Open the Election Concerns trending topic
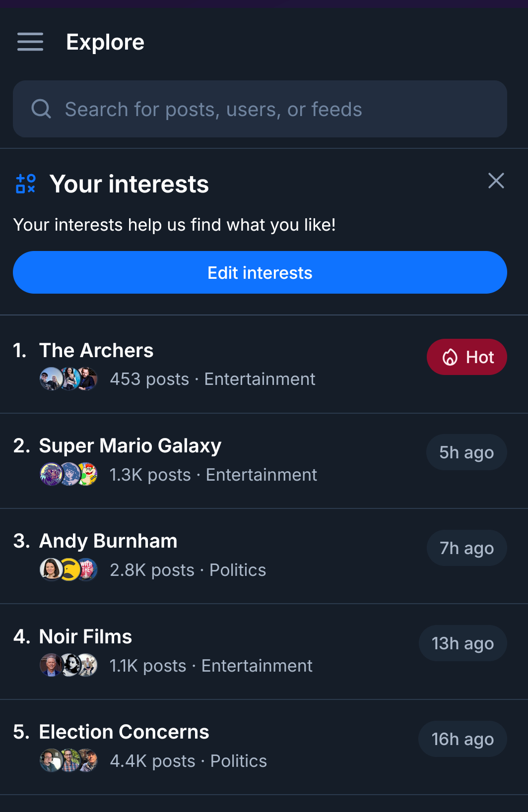The height and width of the screenshot is (812, 528). tap(124, 732)
